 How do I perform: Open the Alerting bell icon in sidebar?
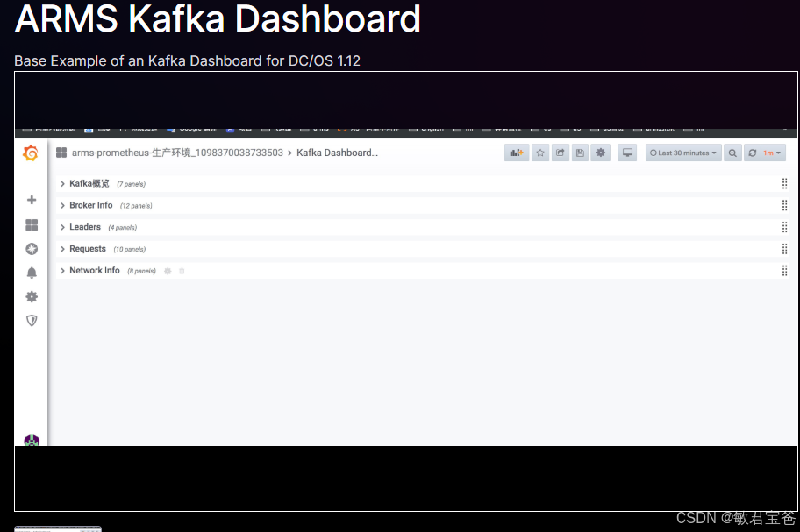point(32,273)
